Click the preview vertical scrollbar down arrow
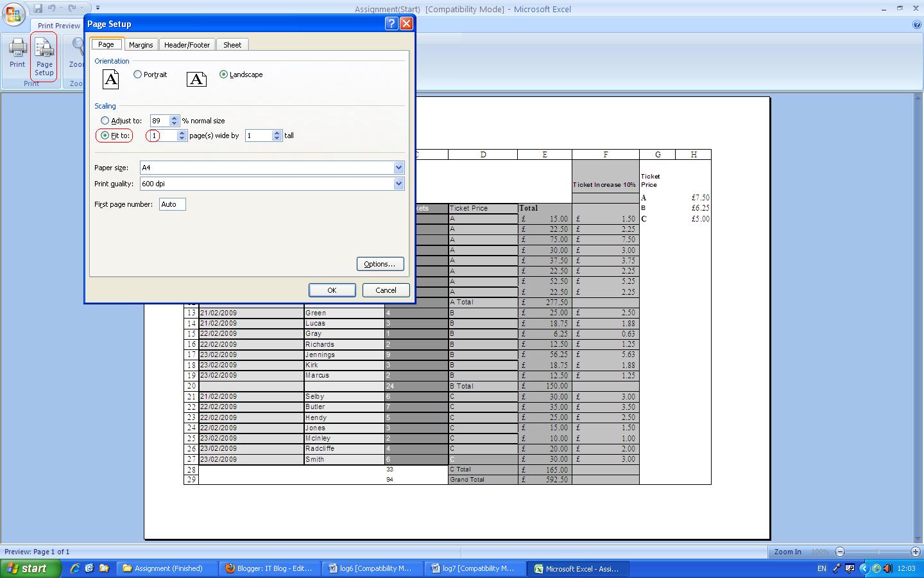This screenshot has height=578, width=924. pyautogui.click(x=918, y=539)
